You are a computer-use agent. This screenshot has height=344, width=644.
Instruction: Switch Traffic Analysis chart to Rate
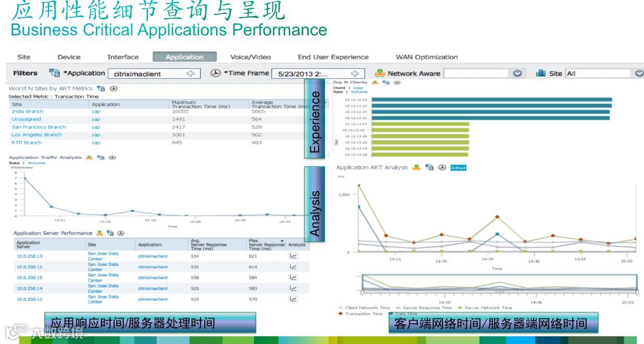point(14,163)
